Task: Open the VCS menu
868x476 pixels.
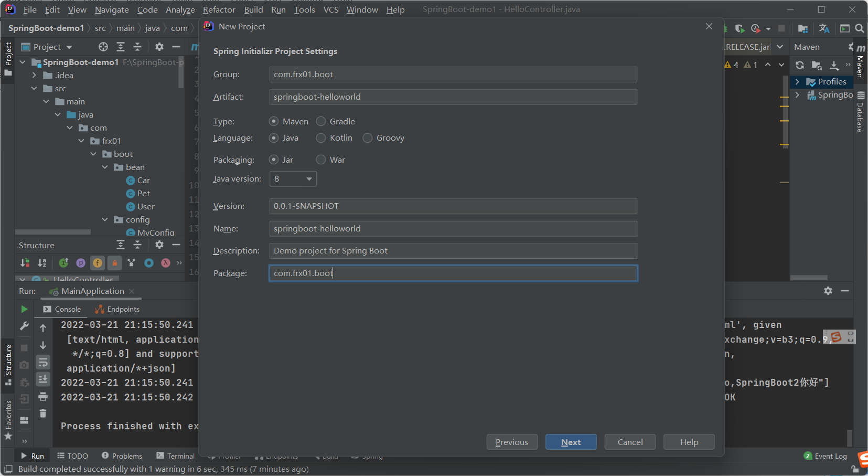Action: point(331,9)
